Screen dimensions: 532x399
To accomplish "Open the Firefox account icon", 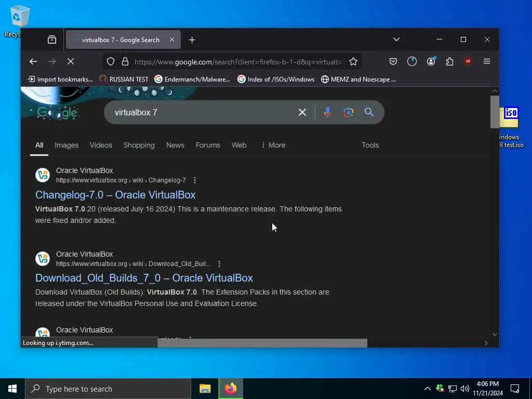I will tap(431, 61).
